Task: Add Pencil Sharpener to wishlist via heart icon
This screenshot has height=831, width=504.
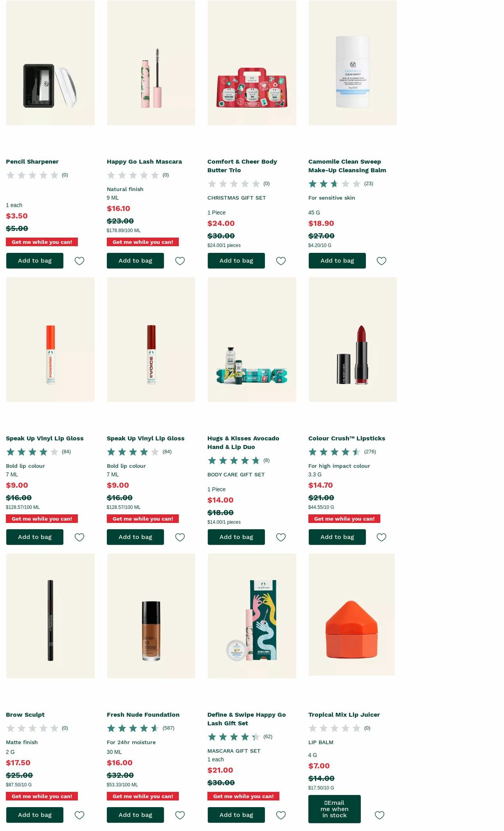Action: pyautogui.click(x=79, y=261)
